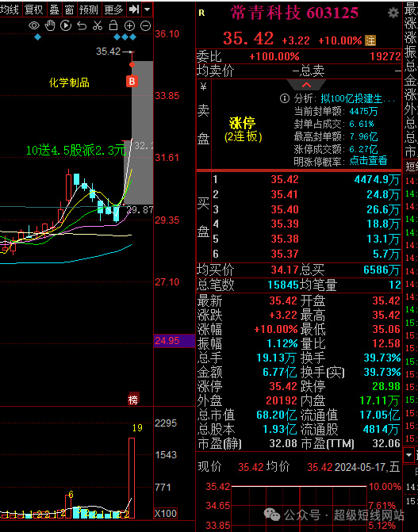The image size is (418, 532).
Task: Collapse the limit-up analysis panel with red chevron
Action: click(306, 85)
